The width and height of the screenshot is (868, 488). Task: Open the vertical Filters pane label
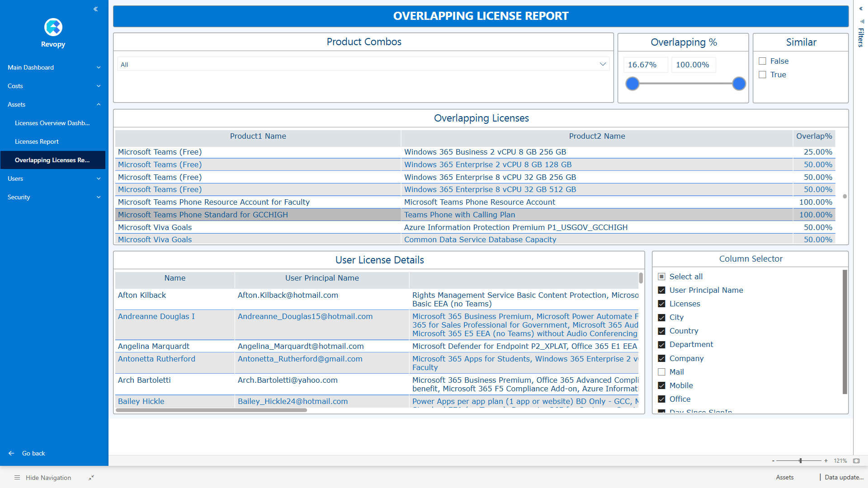861,38
